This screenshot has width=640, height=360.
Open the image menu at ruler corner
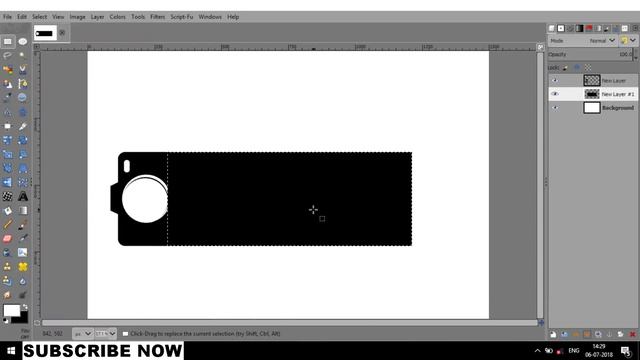(37, 47)
